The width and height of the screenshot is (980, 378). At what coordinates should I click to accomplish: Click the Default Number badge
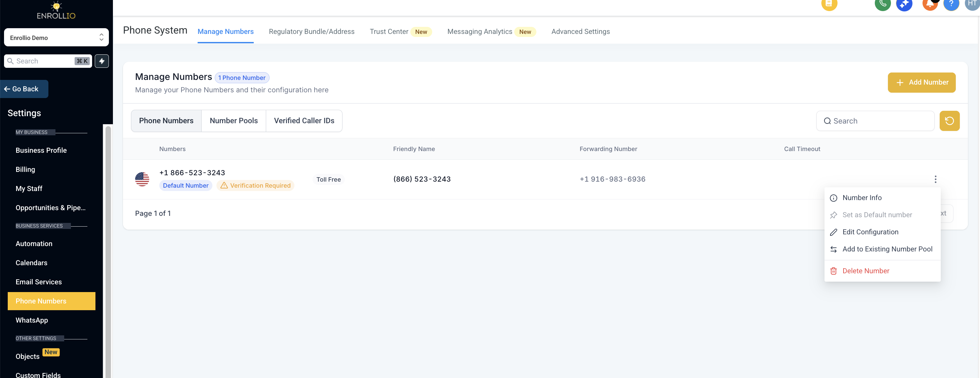tap(186, 185)
